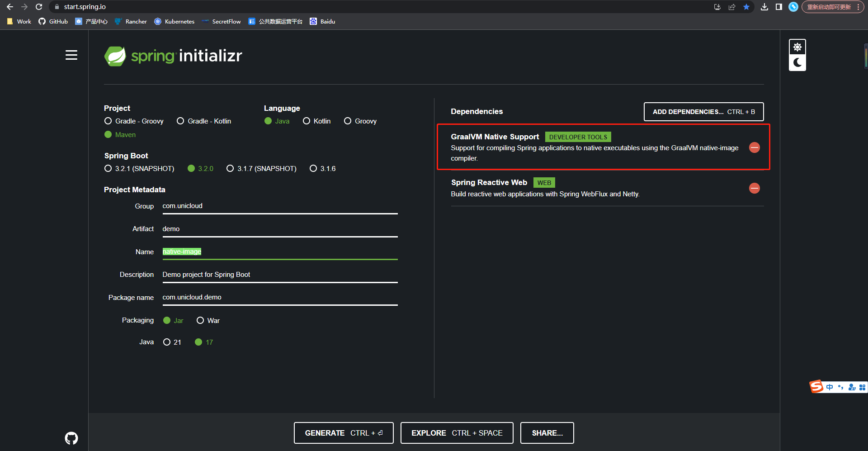Share this page icon in address bar
The image size is (868, 451).
[x=732, y=7]
